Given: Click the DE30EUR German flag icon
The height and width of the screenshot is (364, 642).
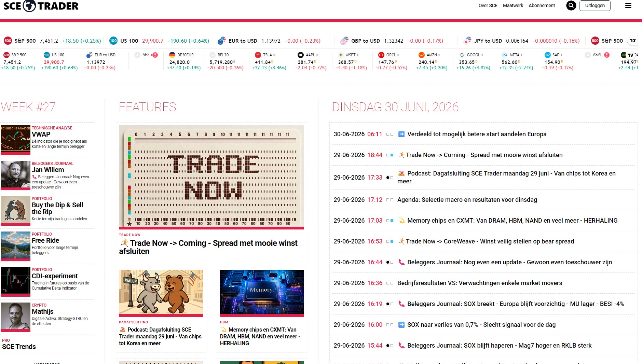Looking at the screenshot, I should (x=172, y=55).
